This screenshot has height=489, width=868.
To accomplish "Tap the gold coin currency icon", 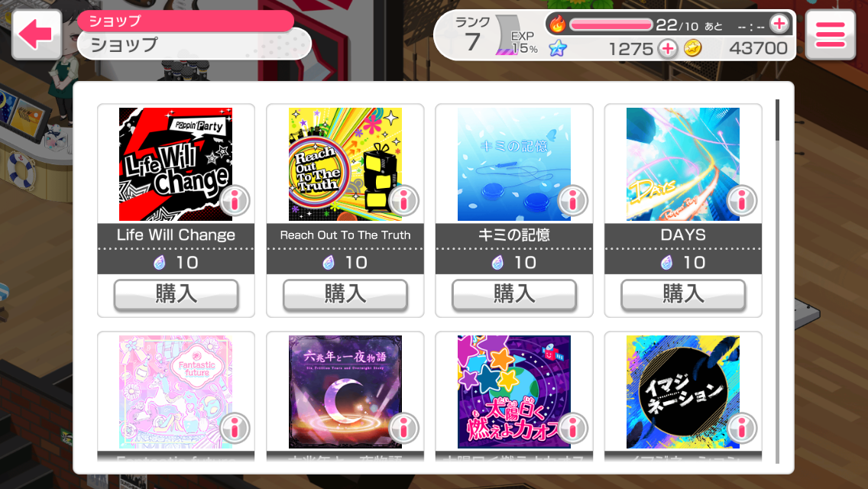I will 692,49.
